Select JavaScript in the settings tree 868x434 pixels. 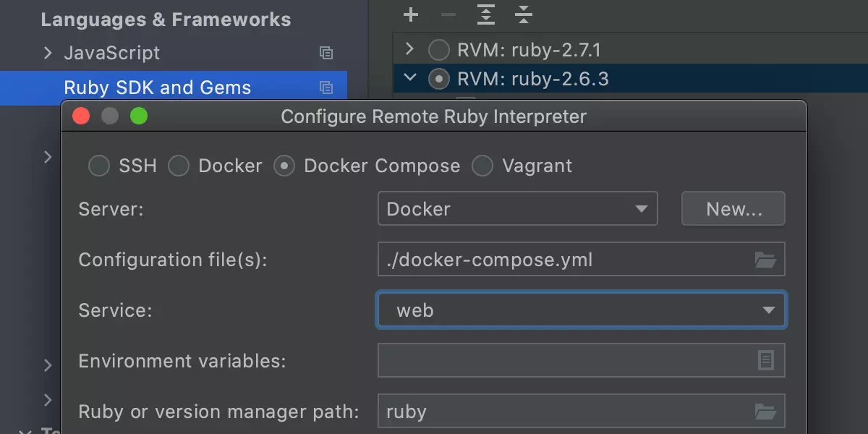[x=112, y=53]
